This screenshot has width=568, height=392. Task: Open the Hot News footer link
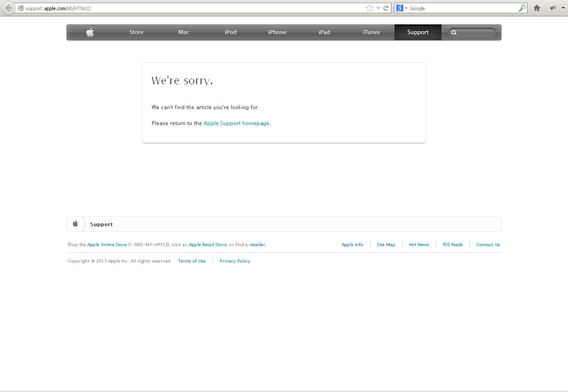[419, 245]
